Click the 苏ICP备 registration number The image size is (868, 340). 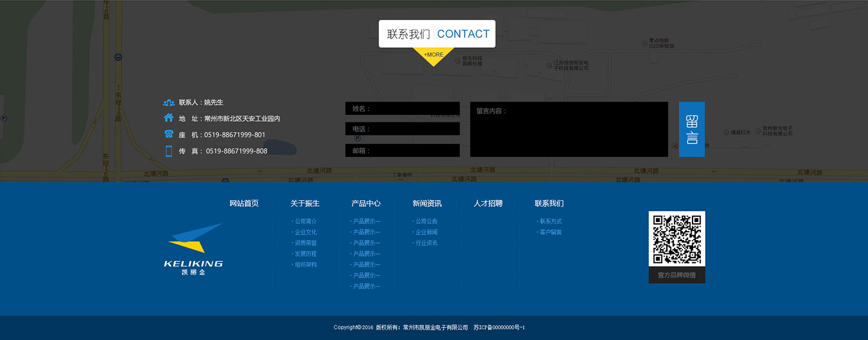pyautogui.click(x=499, y=327)
